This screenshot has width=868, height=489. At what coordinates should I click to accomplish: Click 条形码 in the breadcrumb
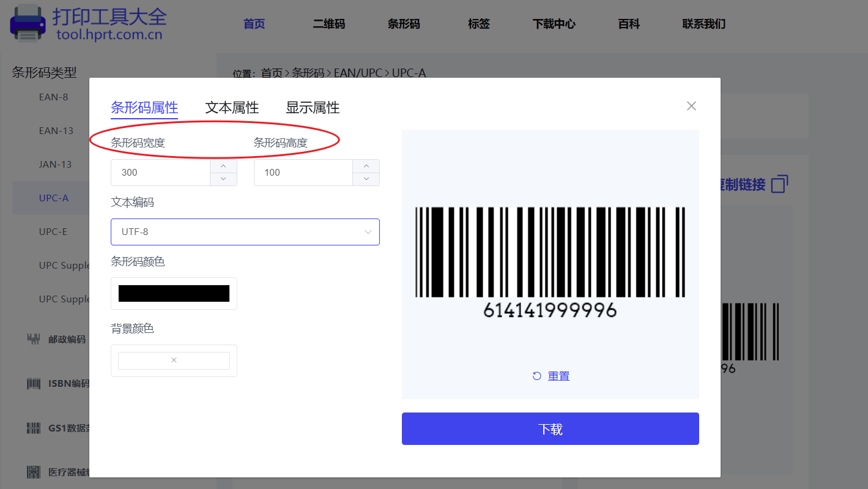coord(308,73)
